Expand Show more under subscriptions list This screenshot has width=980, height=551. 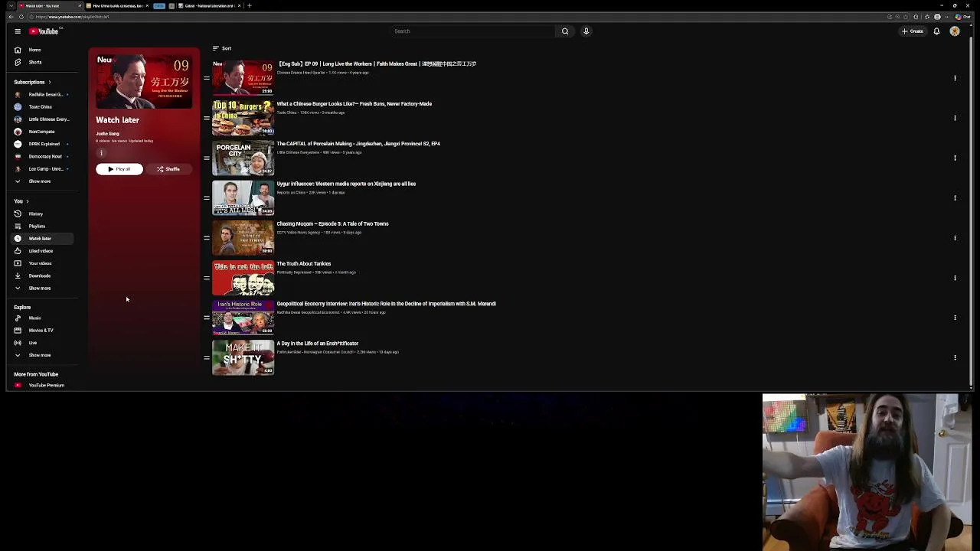pos(43,181)
